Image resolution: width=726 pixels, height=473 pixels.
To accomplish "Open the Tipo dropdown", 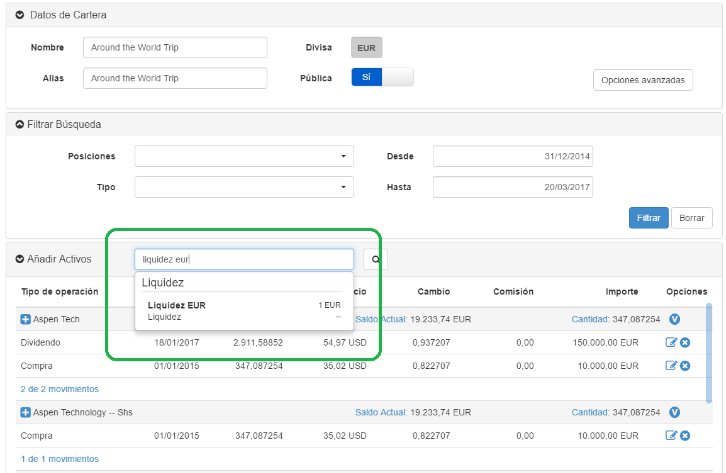I will (244, 187).
